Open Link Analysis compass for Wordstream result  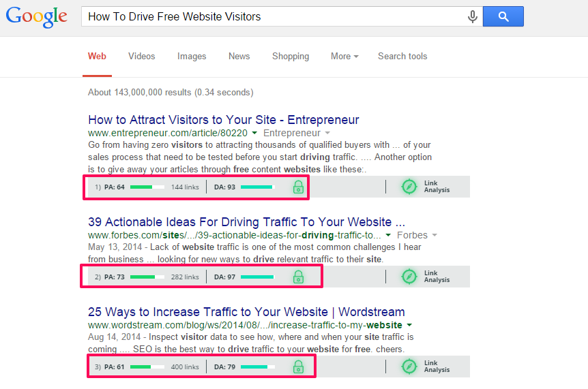click(x=409, y=366)
